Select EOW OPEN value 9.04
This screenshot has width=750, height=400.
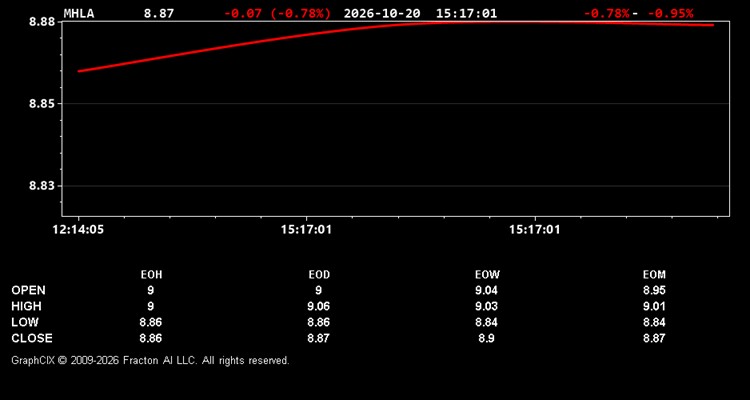(486, 290)
